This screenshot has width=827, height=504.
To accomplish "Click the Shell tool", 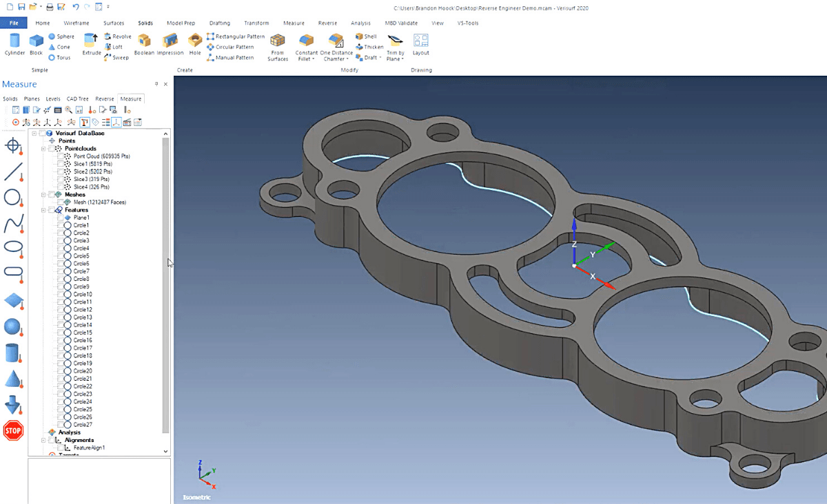I will click(366, 36).
